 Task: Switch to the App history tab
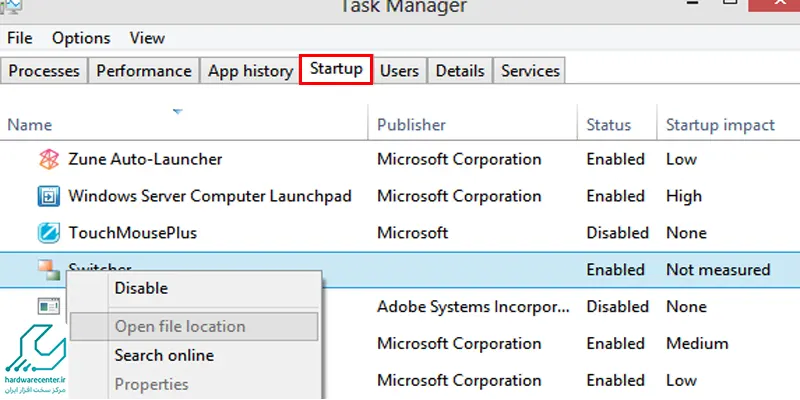250,70
